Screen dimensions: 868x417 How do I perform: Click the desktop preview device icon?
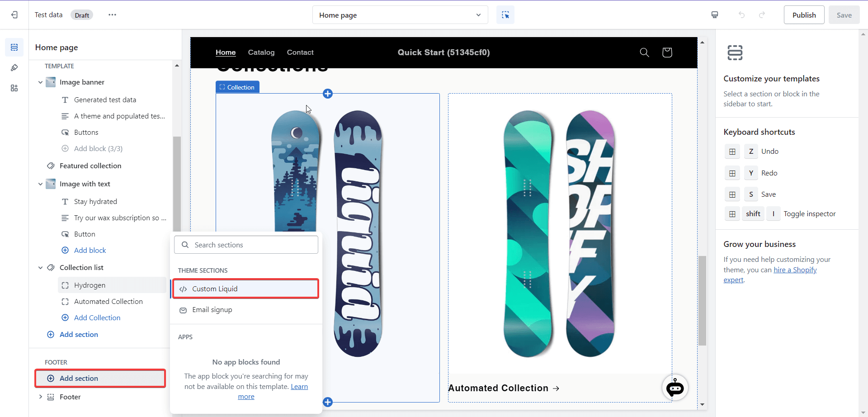click(x=715, y=15)
